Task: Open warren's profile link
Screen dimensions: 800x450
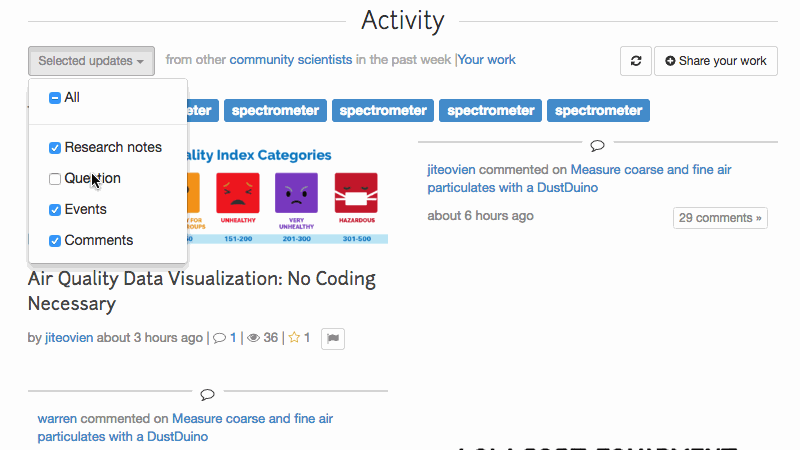Action: tap(57, 418)
